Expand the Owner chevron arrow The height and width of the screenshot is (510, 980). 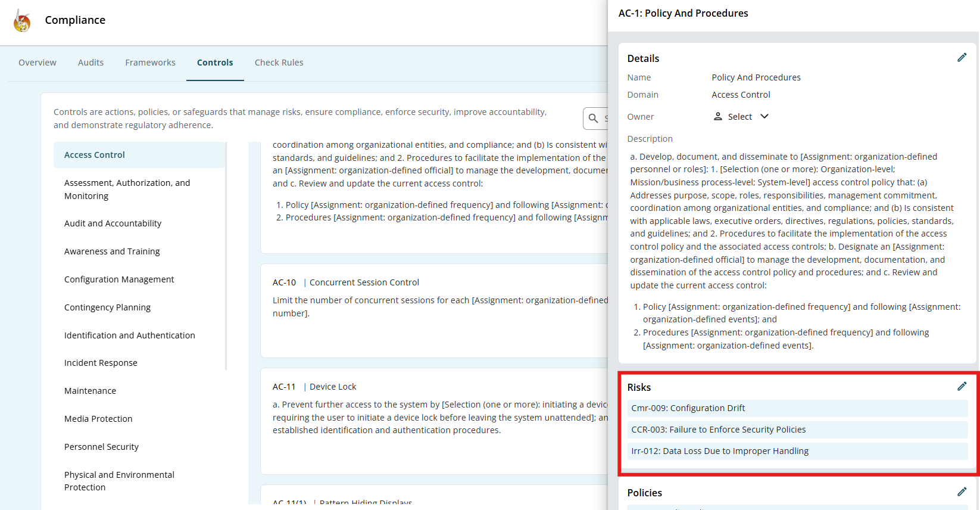764,117
